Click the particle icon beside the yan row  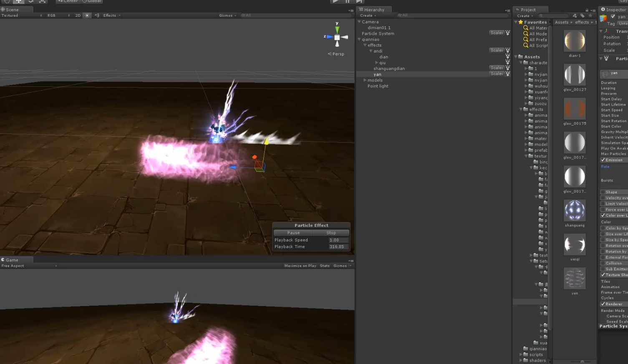pos(508,73)
